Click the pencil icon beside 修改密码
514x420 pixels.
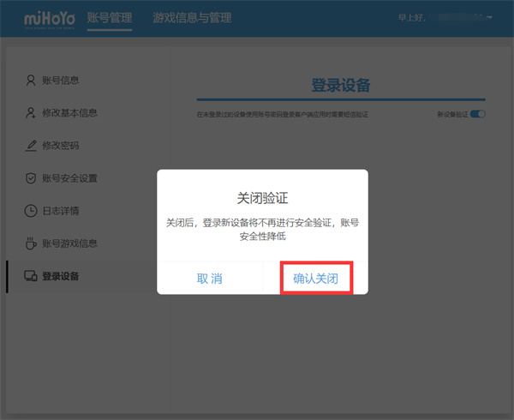[x=31, y=146]
